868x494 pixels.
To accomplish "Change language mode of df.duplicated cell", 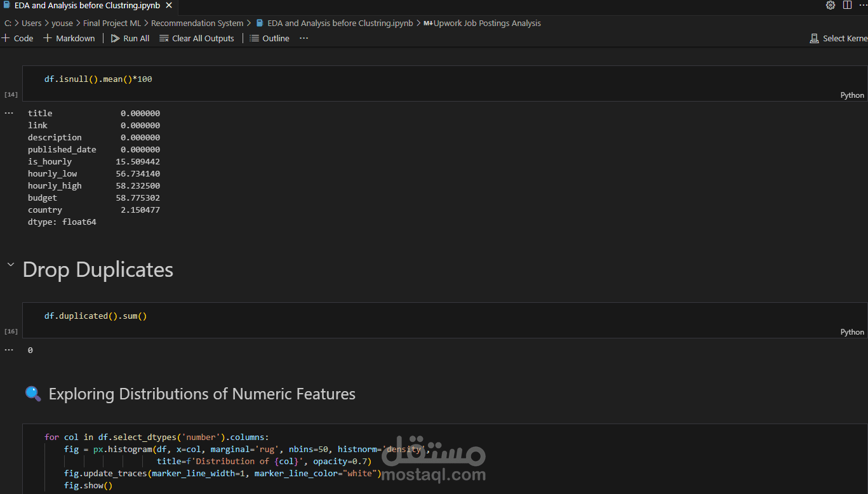I will pos(851,332).
